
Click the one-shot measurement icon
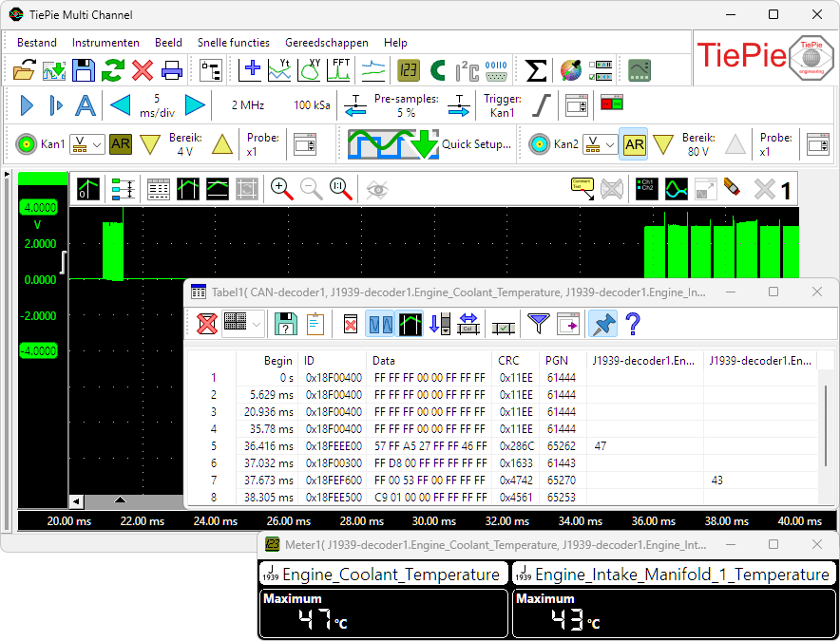(56, 105)
